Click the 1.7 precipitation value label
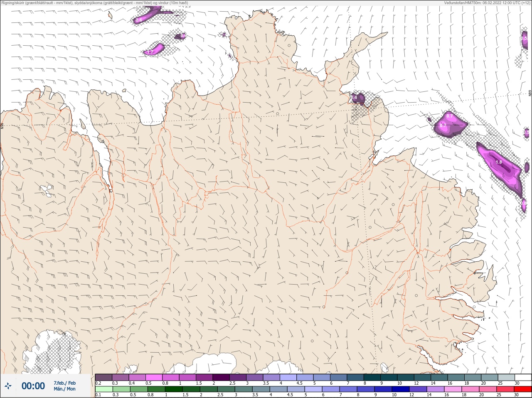The width and height of the screenshot is (532, 398). [150, 52]
